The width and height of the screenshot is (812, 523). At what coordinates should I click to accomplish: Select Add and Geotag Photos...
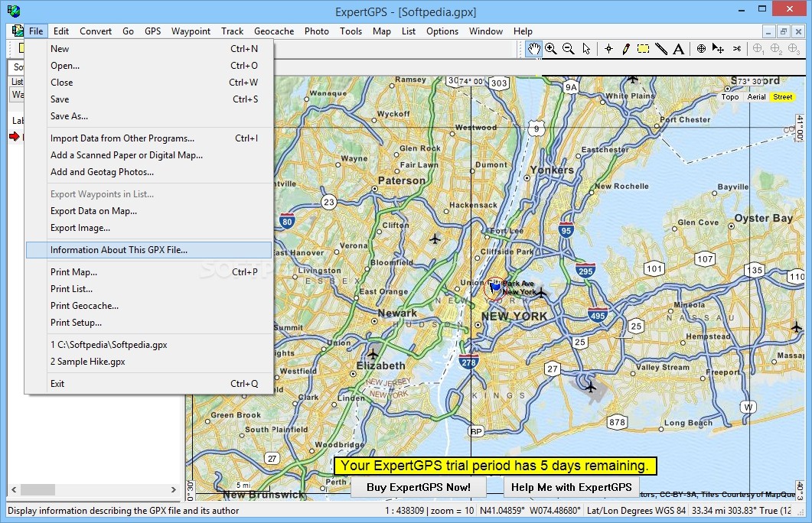tap(149, 172)
